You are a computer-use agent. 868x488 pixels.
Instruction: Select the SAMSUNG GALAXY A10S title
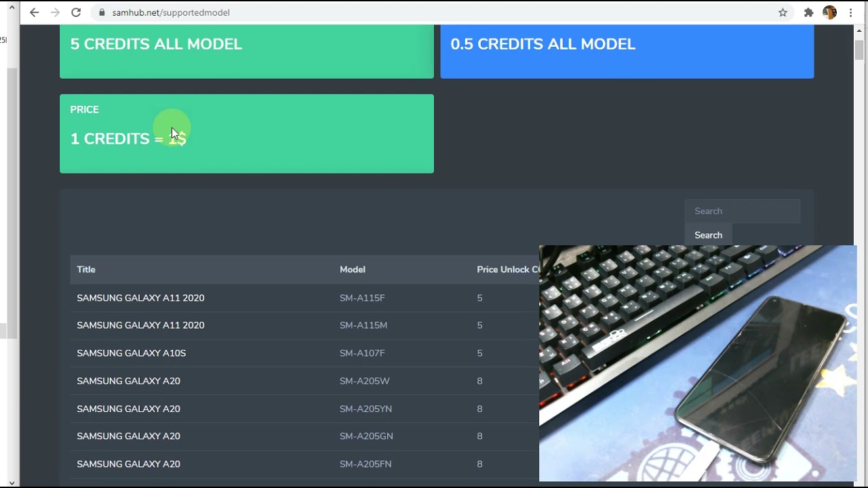pyautogui.click(x=131, y=353)
